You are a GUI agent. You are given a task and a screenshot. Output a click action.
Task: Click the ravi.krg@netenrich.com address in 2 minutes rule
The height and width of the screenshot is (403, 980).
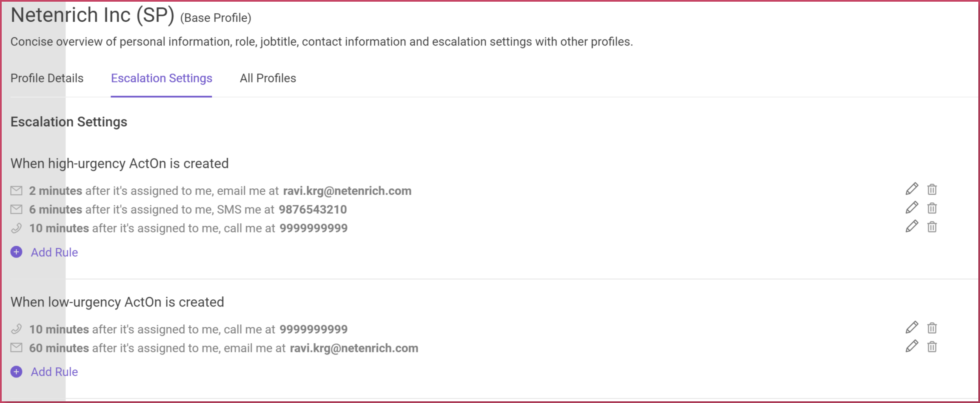(x=347, y=191)
